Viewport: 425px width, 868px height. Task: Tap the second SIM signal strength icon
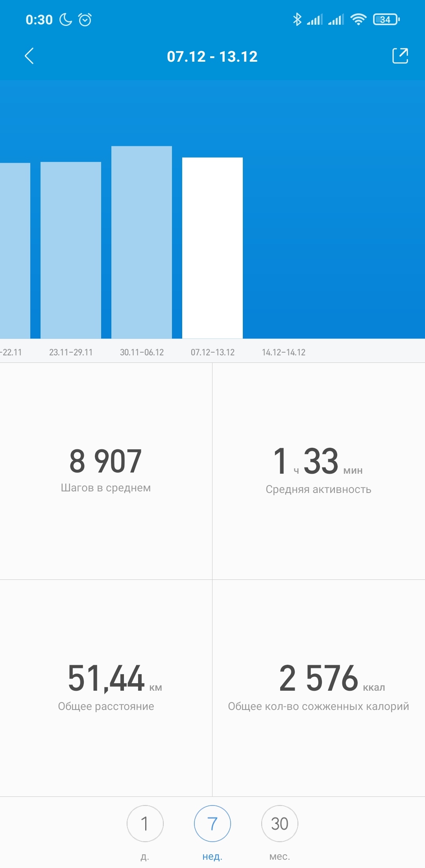pyautogui.click(x=336, y=19)
